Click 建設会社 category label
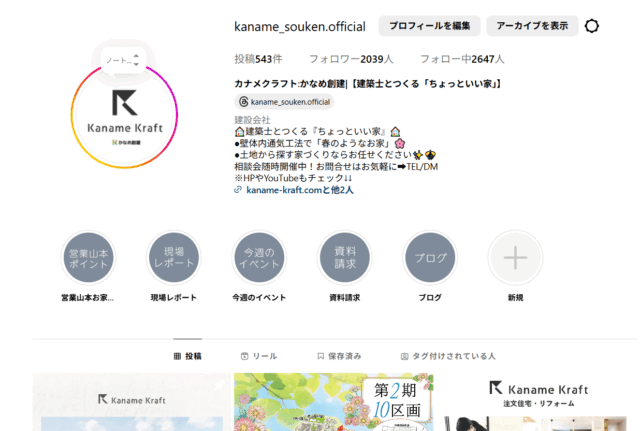The height and width of the screenshot is (431, 640). tap(252, 120)
